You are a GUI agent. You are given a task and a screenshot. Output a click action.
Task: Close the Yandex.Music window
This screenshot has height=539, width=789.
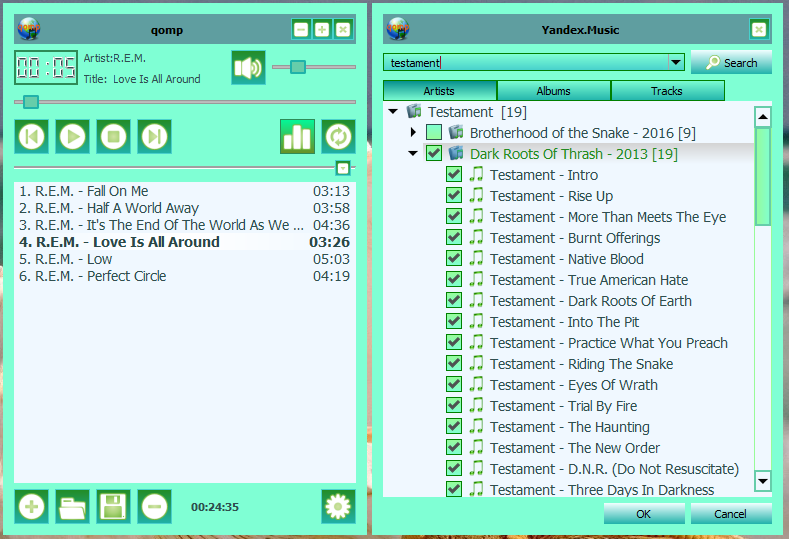[x=759, y=30]
